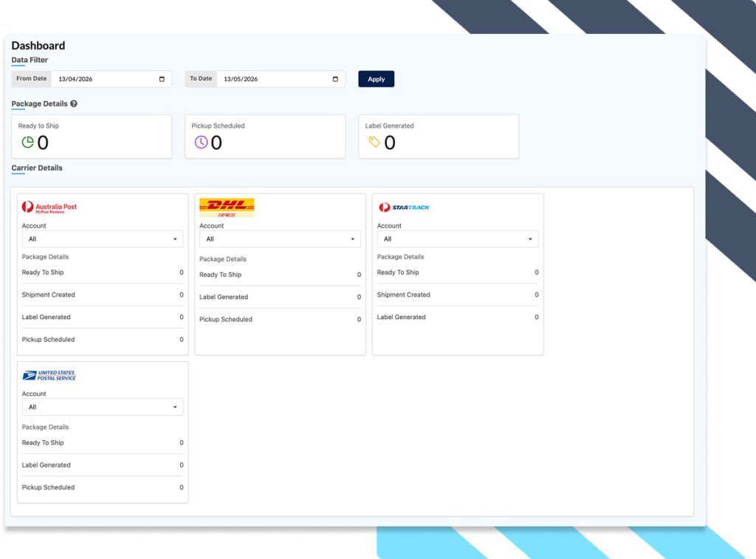Open DHL Express Account dropdown

280,239
